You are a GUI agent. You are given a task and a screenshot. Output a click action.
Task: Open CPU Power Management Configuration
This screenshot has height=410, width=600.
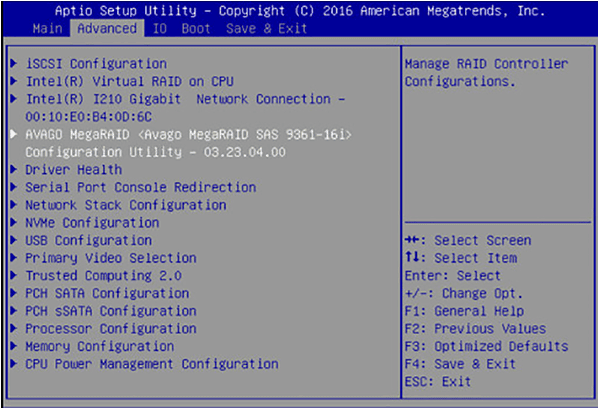pyautogui.click(x=151, y=364)
